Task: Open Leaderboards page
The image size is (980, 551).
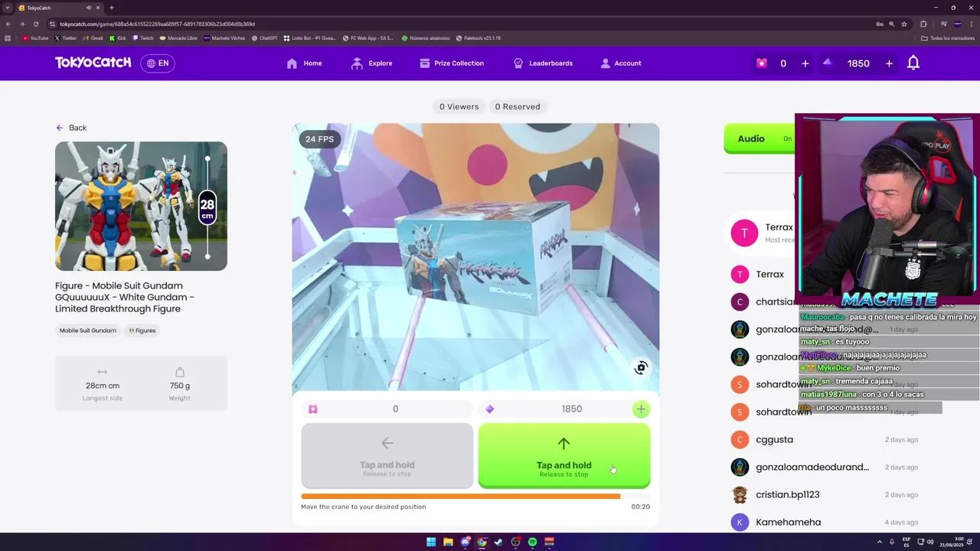Action: click(543, 64)
